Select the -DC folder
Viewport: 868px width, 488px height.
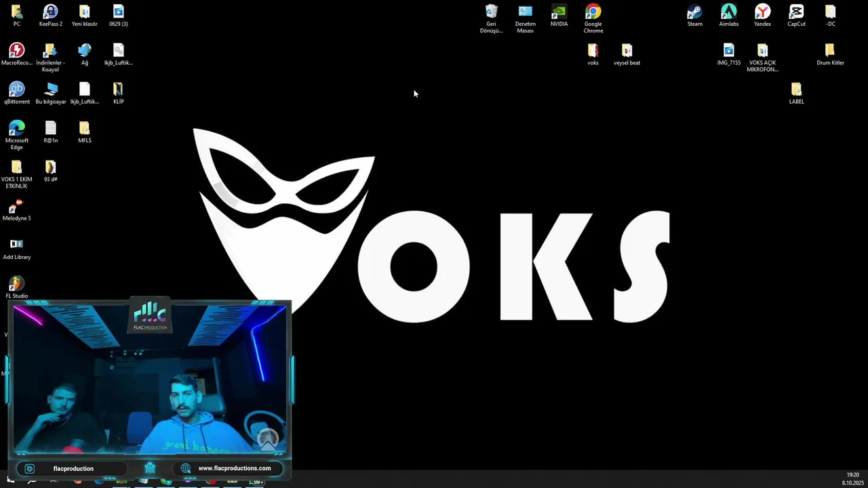[831, 16]
